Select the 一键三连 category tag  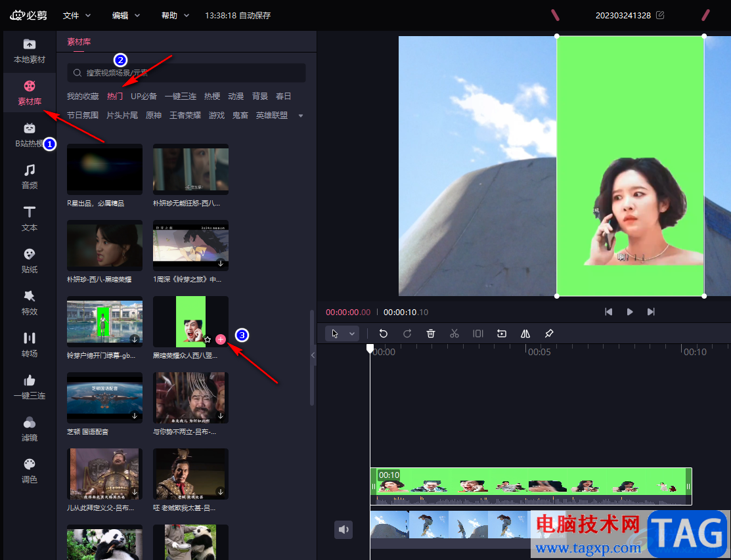click(x=181, y=96)
